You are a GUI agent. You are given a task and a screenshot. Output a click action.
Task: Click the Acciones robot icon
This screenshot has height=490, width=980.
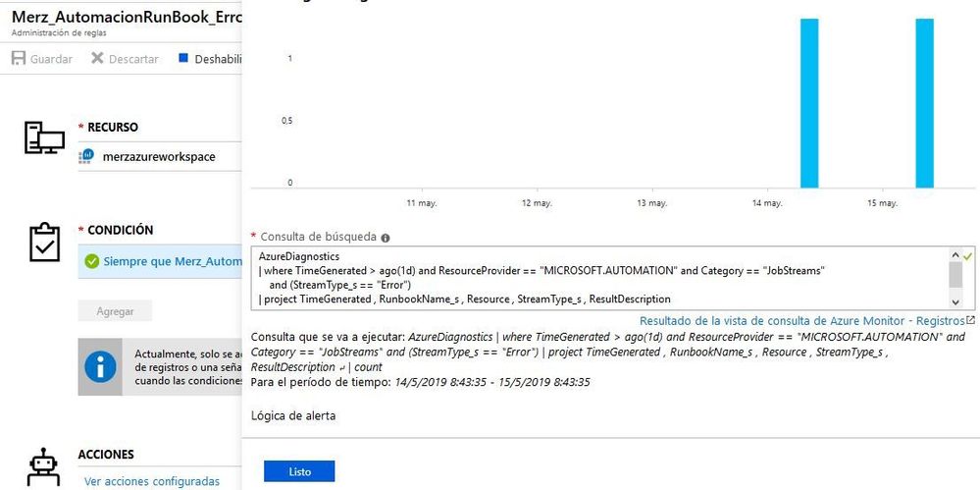pos(44,467)
